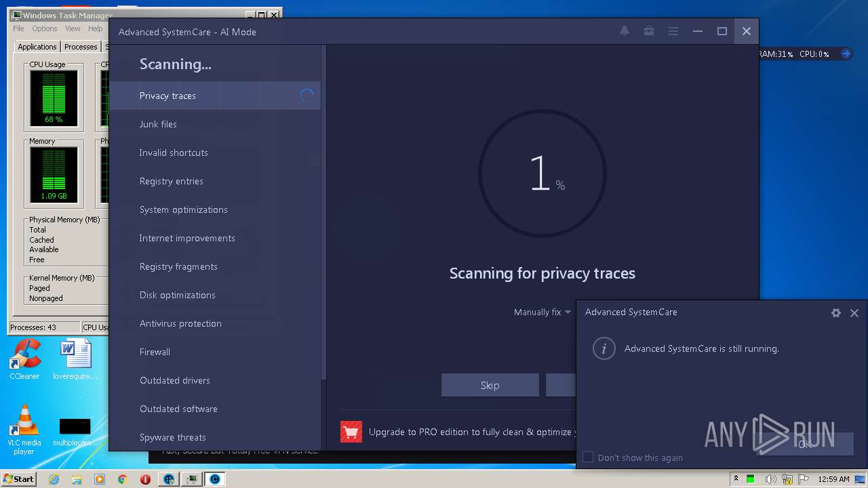This screenshot has width=868, height=488.
Task: Click the Memory 1.09 GB gauge
Action: point(54,175)
